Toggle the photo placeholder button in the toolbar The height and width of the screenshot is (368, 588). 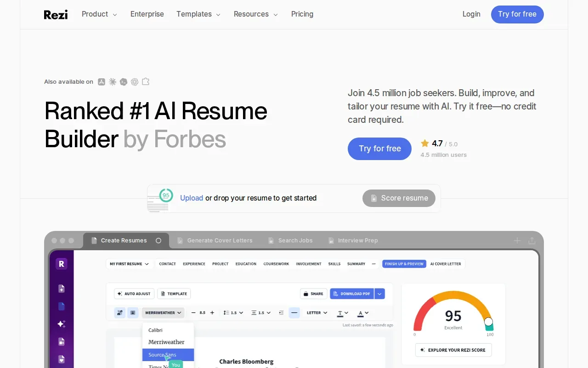pos(133,313)
